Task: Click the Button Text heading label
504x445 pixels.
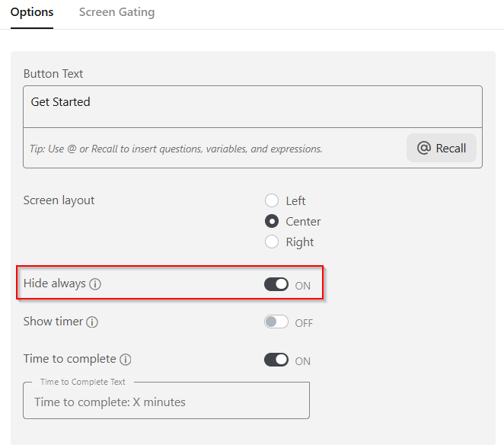Action: [53, 74]
